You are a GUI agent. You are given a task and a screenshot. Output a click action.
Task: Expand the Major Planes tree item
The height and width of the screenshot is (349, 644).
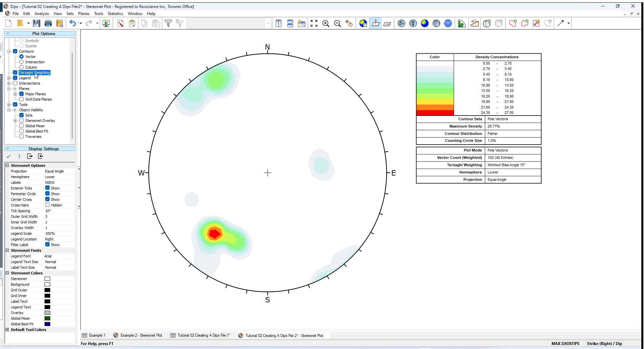pos(15,94)
